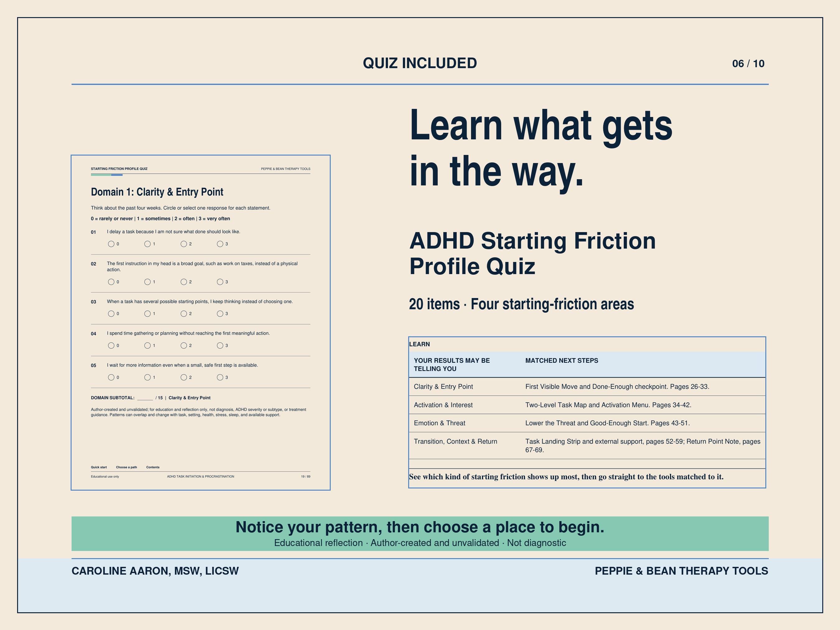Click the 'LEARN' label above table
Image resolution: width=840 pixels, height=630 pixels.
[420, 344]
